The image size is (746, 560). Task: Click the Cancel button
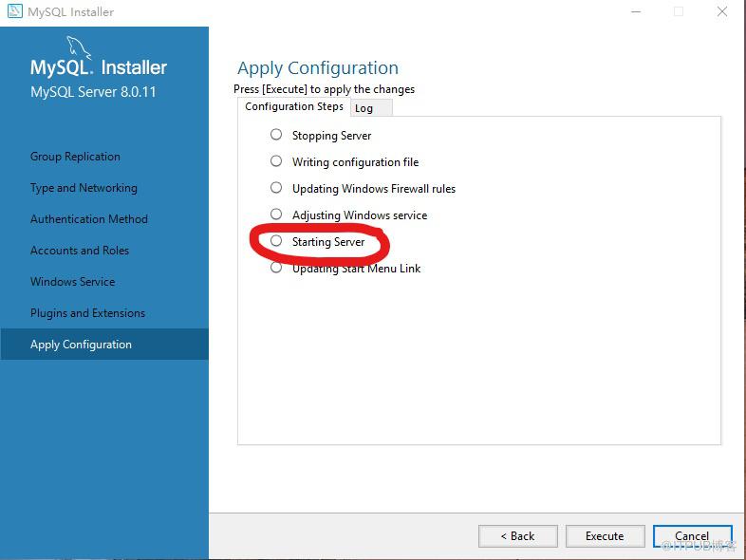692,536
